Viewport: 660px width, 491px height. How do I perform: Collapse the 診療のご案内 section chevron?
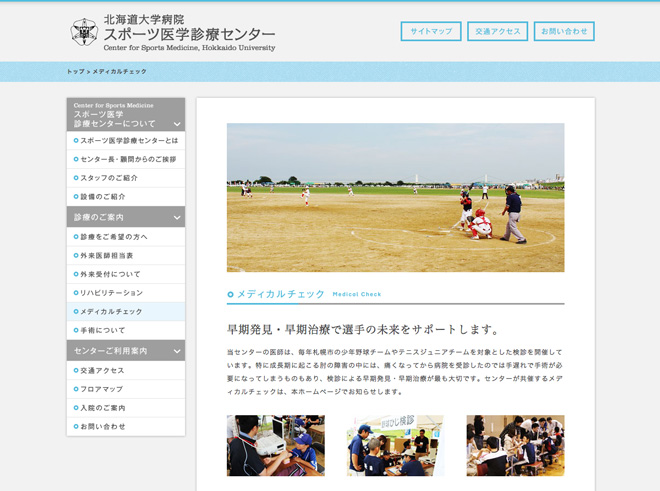pyautogui.click(x=177, y=218)
